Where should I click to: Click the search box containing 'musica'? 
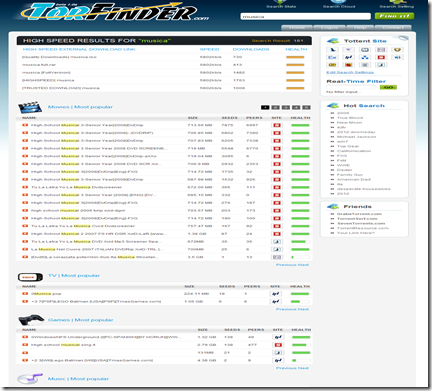click(x=305, y=16)
